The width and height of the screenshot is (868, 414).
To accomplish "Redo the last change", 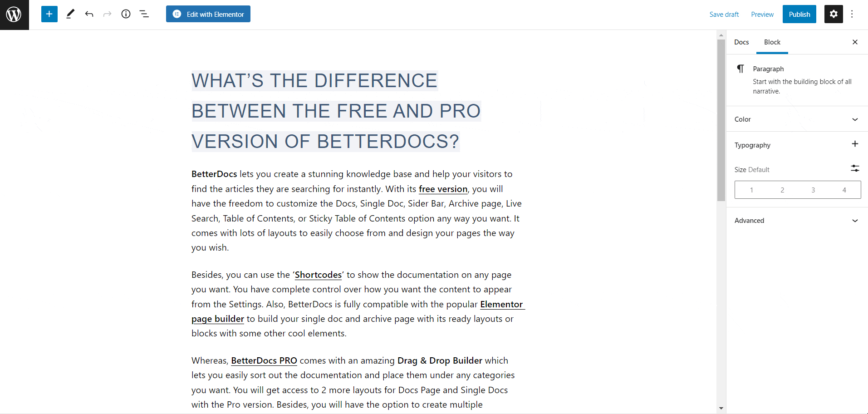I will (107, 14).
